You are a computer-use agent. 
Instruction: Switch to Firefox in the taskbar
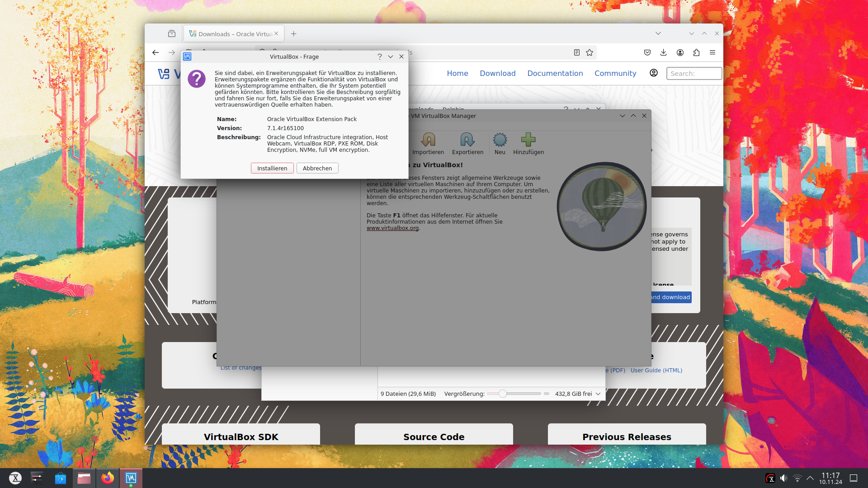coord(108,478)
